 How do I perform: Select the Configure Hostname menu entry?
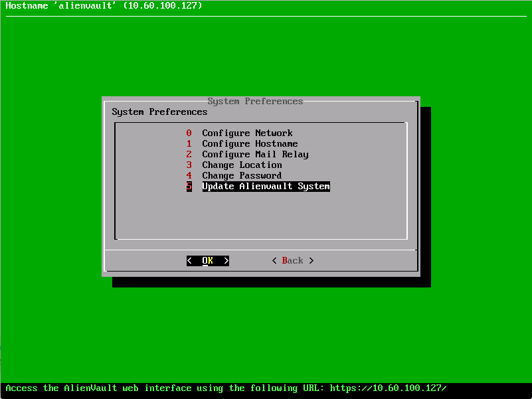[249, 143]
